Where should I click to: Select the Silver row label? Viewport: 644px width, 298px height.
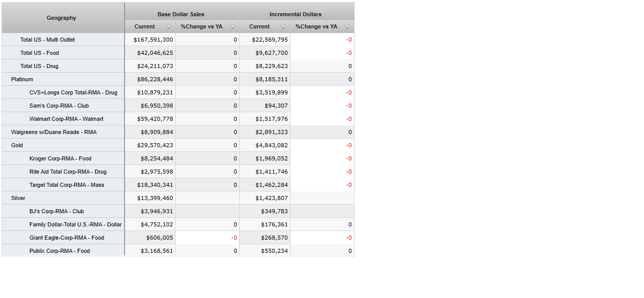18,198
